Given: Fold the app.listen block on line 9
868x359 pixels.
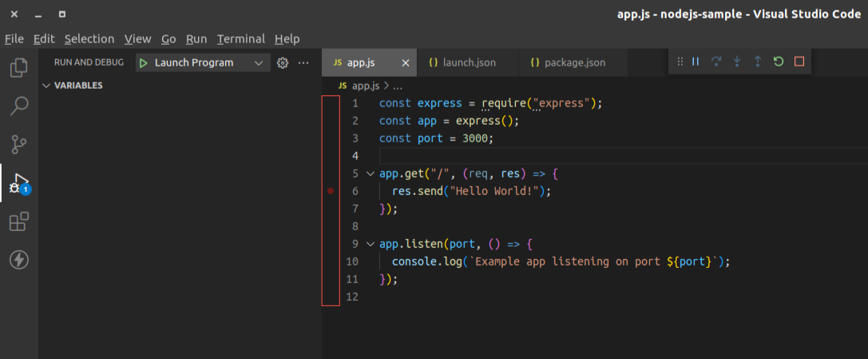Looking at the screenshot, I should [x=370, y=244].
